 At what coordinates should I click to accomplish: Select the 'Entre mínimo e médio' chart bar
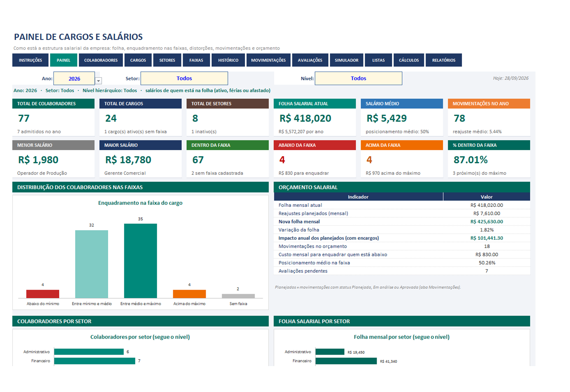coord(92,264)
